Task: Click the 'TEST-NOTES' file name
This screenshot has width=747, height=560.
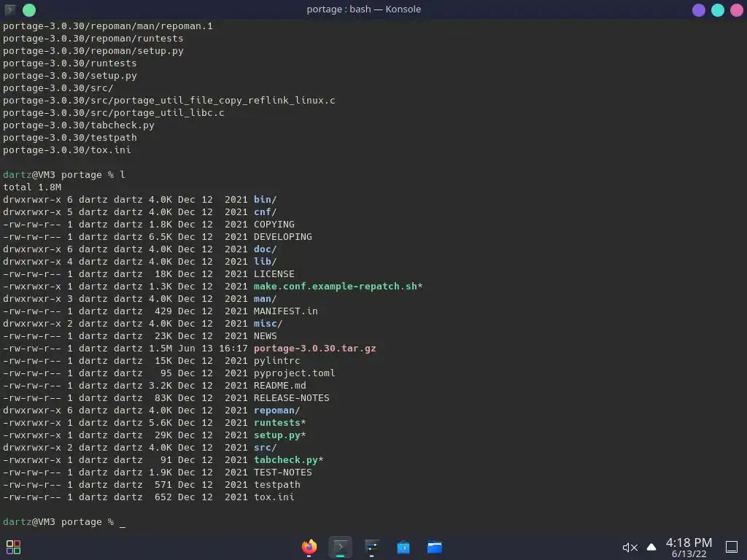Action: point(282,472)
